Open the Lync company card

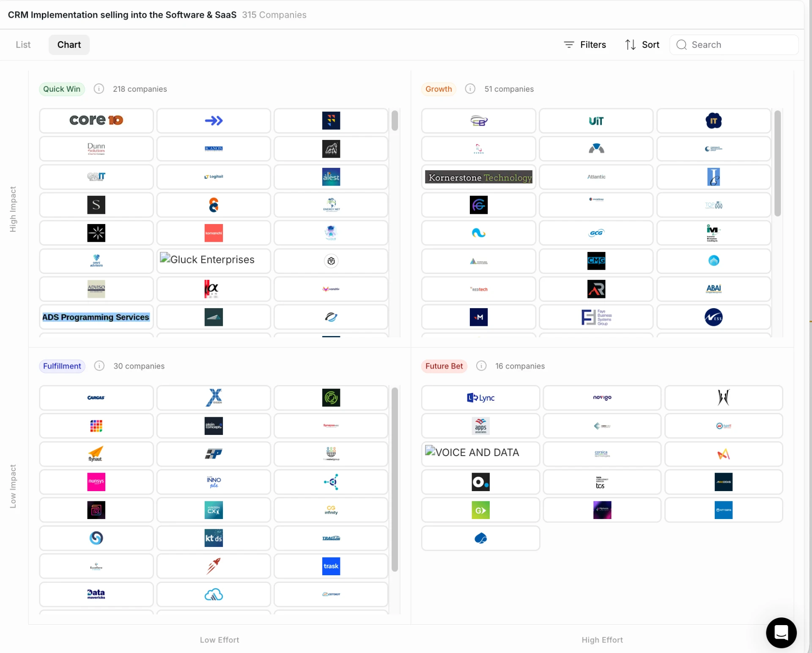pos(481,398)
